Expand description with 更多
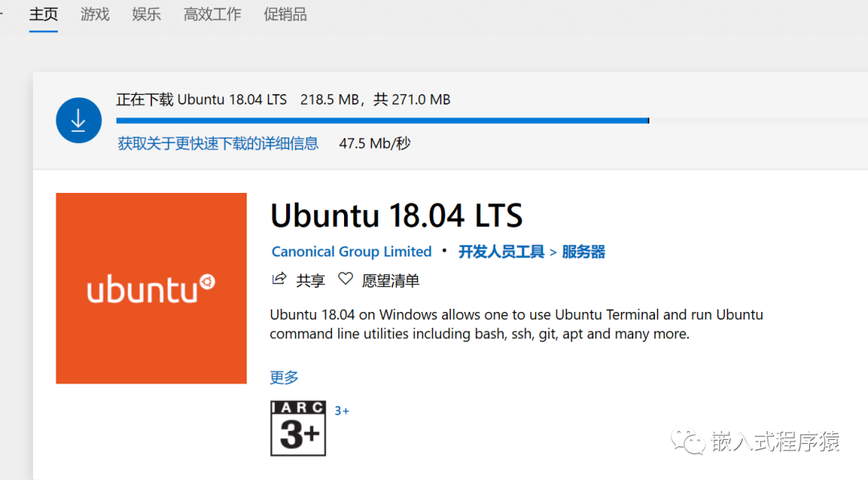The width and height of the screenshot is (868, 480). click(x=284, y=378)
